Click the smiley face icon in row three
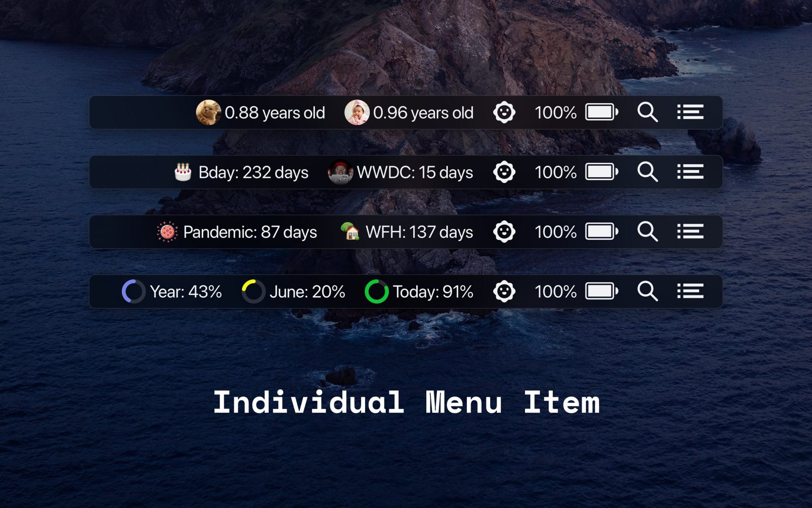Screen dimensions: 812x508 tap(504, 232)
